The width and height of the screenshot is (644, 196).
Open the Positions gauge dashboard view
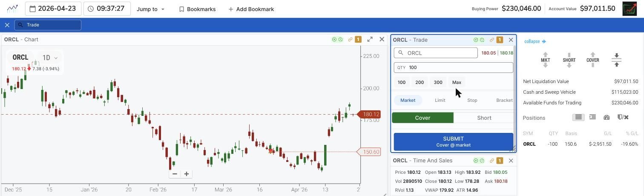point(607,117)
